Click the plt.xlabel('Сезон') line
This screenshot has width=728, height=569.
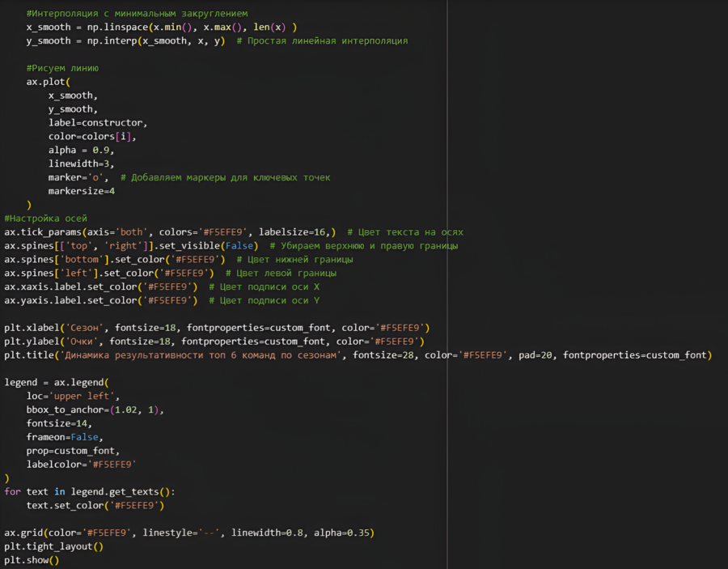[217, 328]
